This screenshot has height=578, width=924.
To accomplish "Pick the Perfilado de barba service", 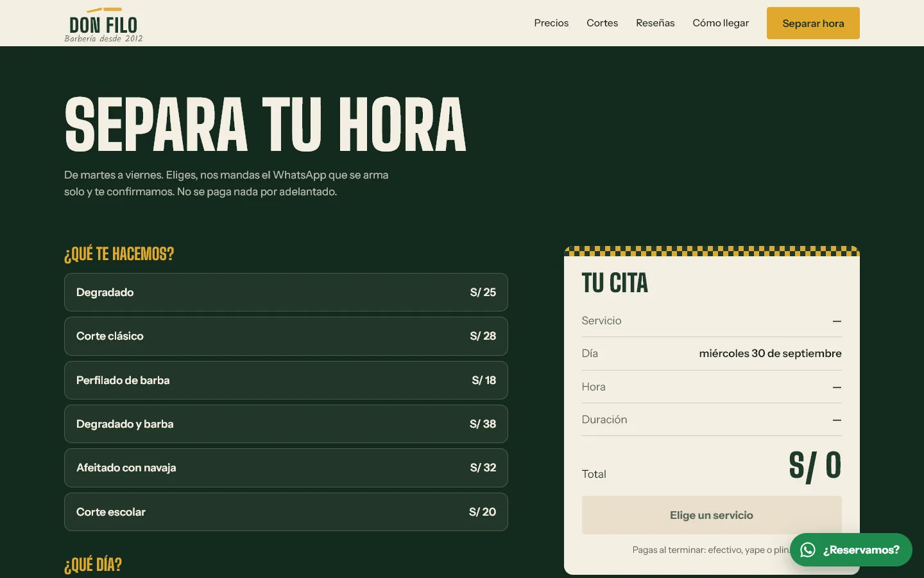I will click(286, 380).
